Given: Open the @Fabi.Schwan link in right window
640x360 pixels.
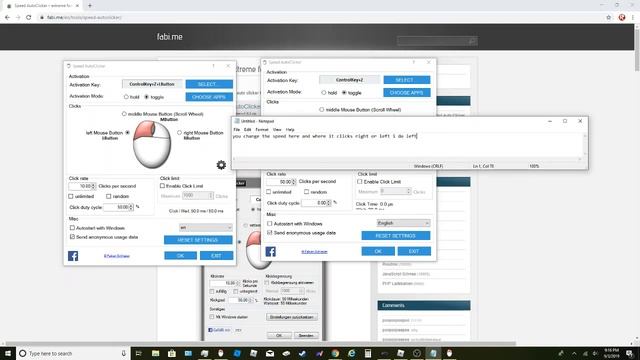Looking at the screenshot, I should [314, 252].
